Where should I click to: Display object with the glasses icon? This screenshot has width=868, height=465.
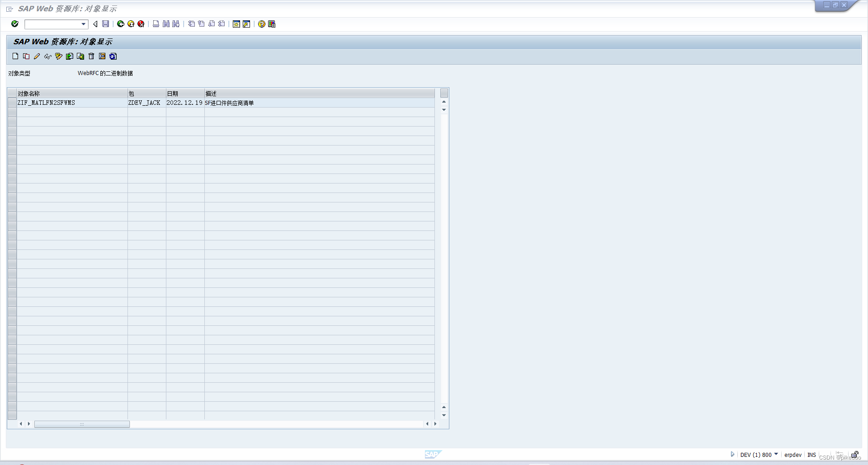48,56
